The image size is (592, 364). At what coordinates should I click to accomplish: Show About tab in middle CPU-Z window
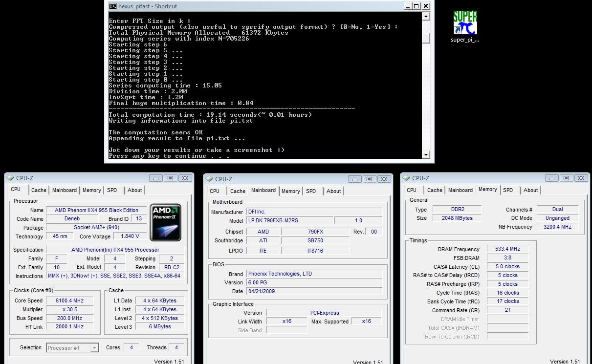334,191
